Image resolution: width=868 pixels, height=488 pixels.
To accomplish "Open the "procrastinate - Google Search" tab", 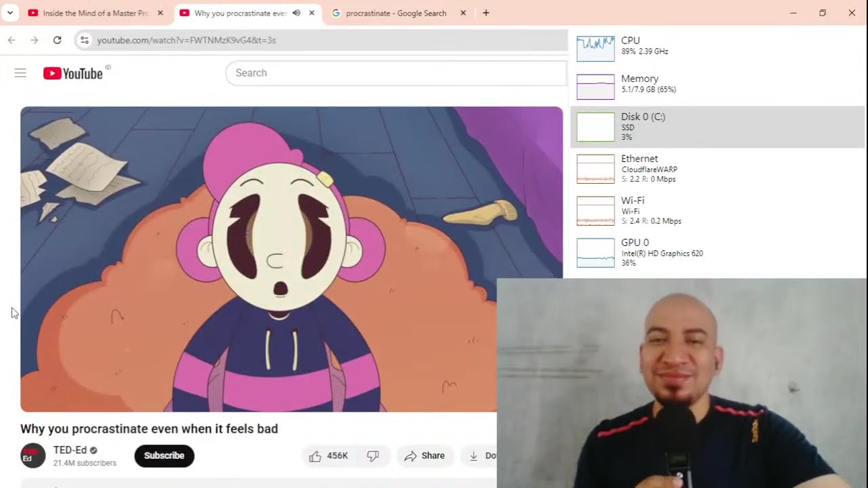I will tap(395, 13).
